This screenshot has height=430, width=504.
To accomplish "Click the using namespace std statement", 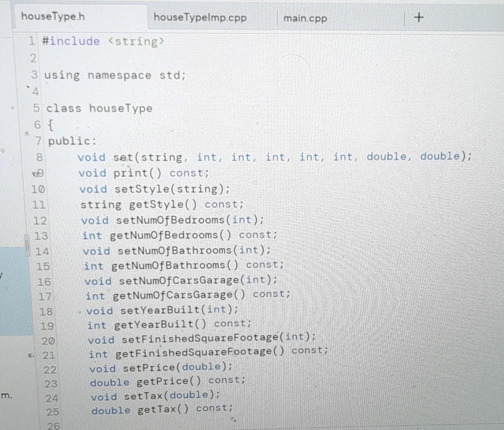I will point(116,75).
